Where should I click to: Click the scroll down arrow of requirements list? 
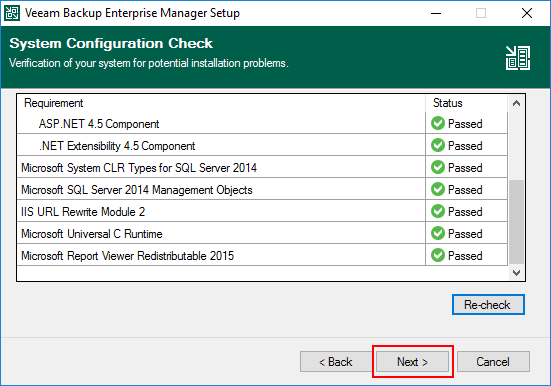[x=516, y=273]
